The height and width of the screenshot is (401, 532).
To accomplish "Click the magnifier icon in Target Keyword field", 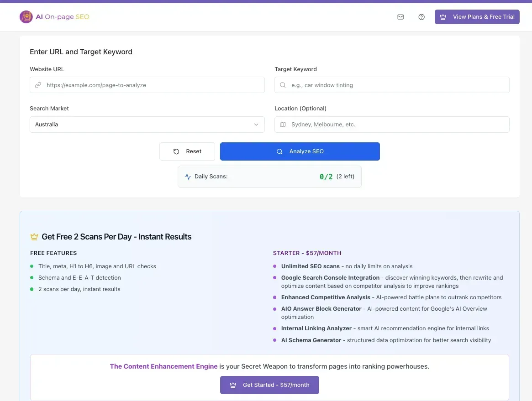I will click(x=283, y=85).
